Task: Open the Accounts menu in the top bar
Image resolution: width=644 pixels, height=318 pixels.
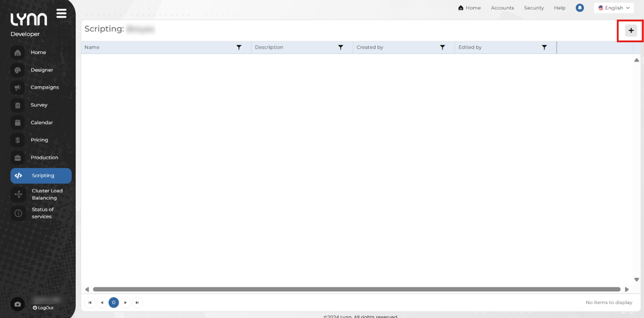Action: click(x=502, y=8)
